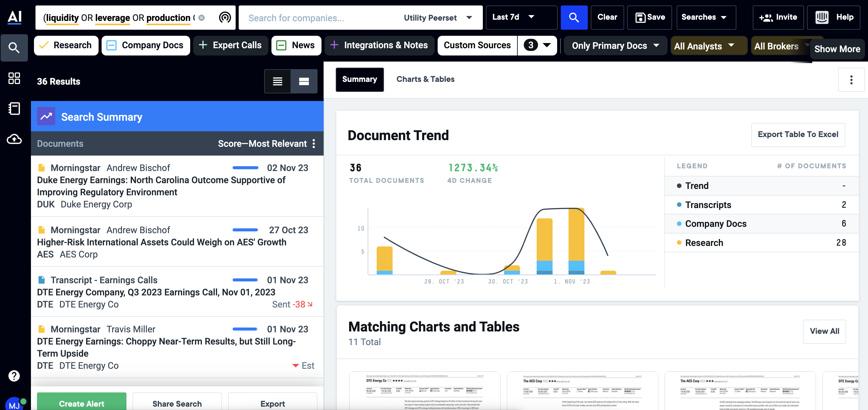Switch to the Summary tab

pos(359,79)
